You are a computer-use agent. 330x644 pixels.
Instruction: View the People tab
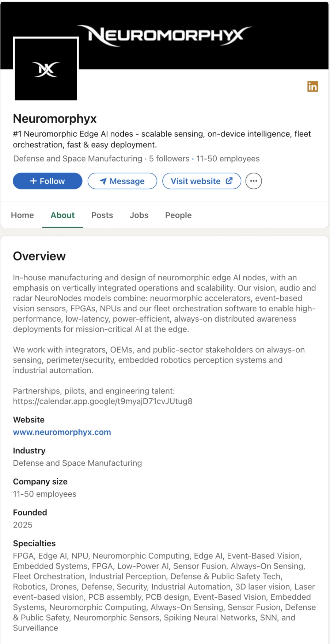(178, 215)
